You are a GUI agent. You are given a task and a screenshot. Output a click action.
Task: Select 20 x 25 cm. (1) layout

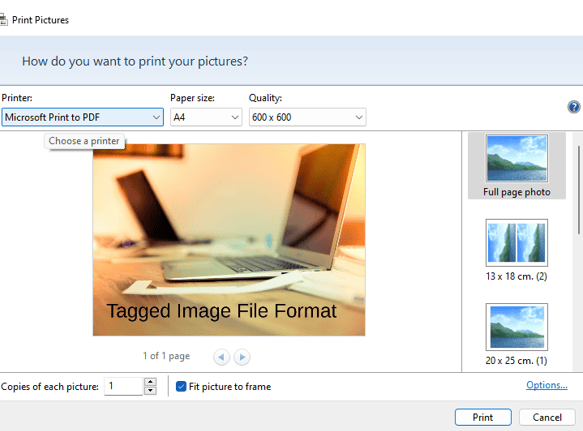coord(517,334)
